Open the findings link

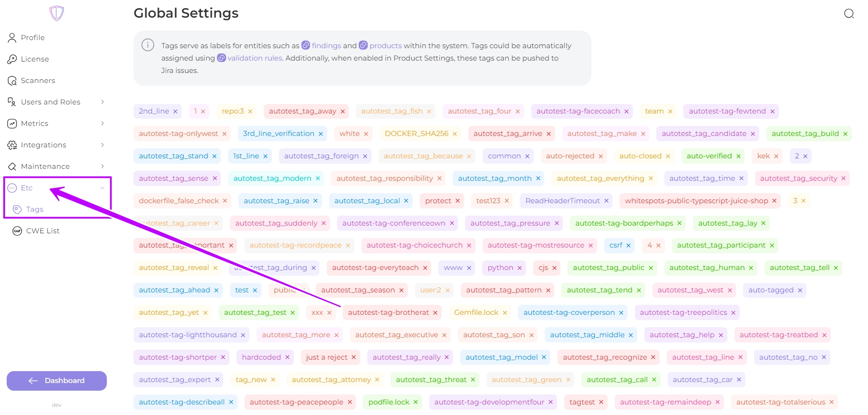click(x=326, y=46)
